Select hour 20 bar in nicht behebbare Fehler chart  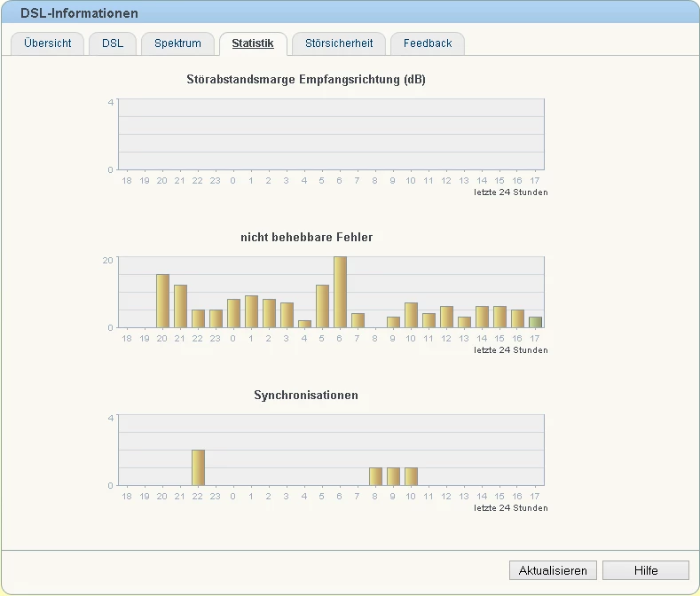tap(162, 302)
